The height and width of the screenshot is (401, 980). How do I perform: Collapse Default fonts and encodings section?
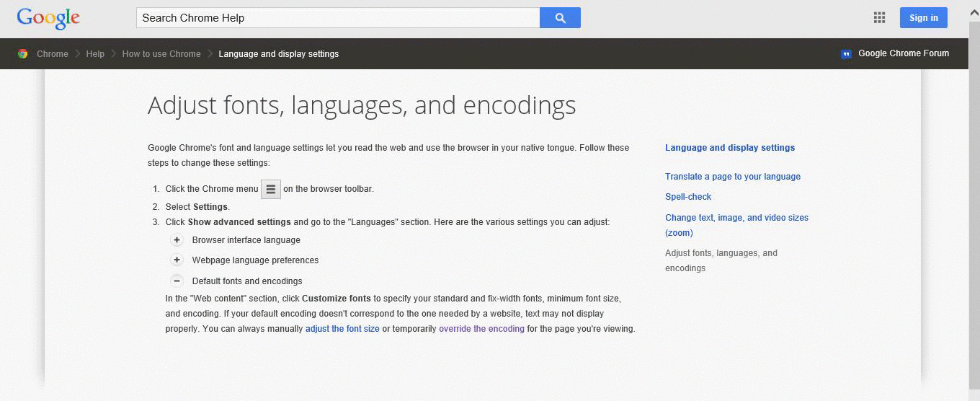coord(177,281)
